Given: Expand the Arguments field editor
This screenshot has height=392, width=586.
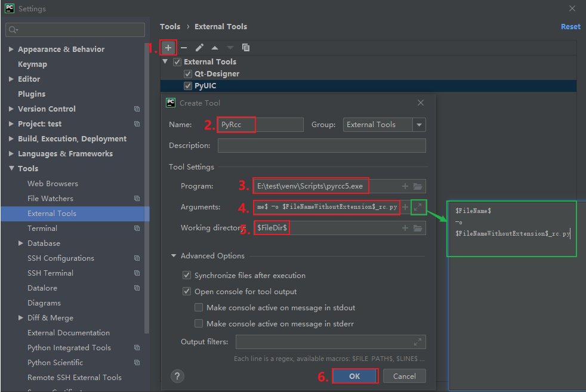Looking at the screenshot, I should point(418,207).
